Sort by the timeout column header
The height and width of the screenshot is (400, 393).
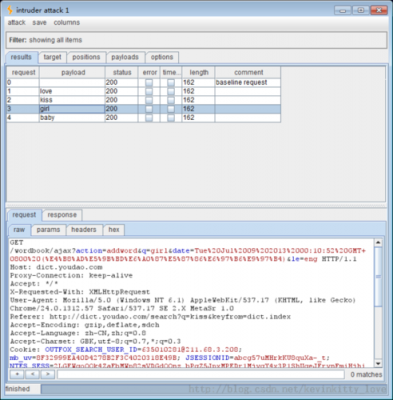click(x=171, y=72)
